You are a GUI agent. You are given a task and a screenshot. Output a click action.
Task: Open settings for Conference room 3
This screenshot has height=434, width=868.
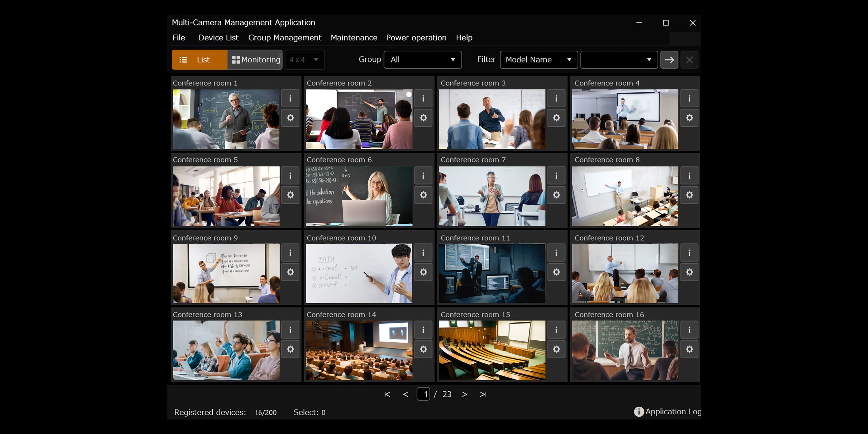(x=556, y=118)
